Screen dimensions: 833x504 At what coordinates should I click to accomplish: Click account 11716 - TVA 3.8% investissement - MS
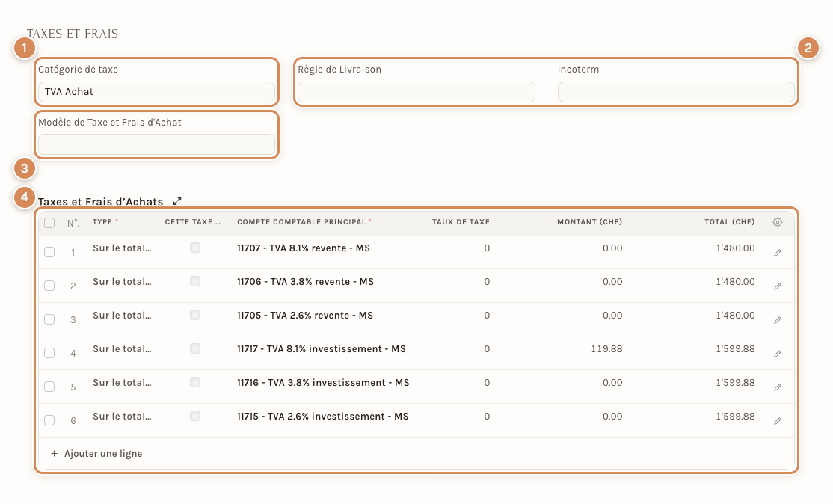click(x=323, y=382)
